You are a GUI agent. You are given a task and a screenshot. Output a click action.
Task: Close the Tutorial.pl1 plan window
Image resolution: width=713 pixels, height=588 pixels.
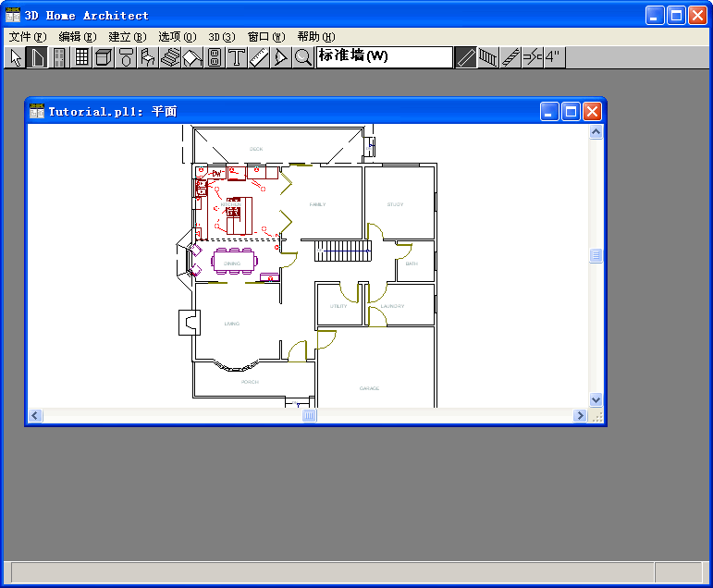pyautogui.click(x=593, y=112)
